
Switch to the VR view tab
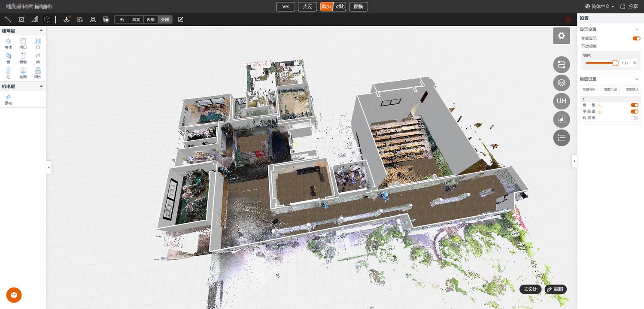click(286, 6)
